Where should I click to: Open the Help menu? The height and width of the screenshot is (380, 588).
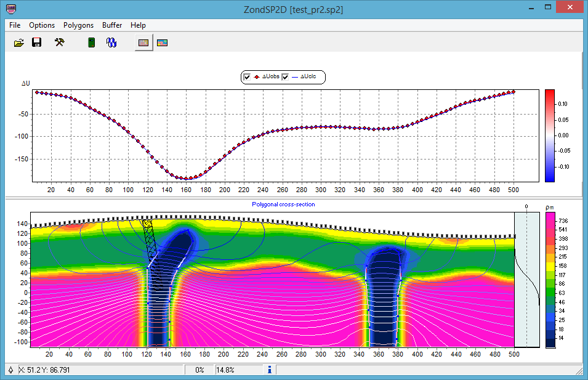(138, 25)
